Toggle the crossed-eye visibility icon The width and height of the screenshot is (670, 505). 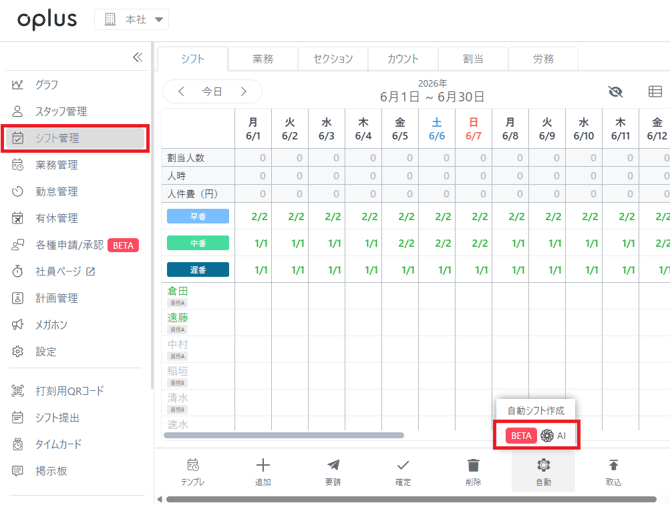(x=615, y=91)
